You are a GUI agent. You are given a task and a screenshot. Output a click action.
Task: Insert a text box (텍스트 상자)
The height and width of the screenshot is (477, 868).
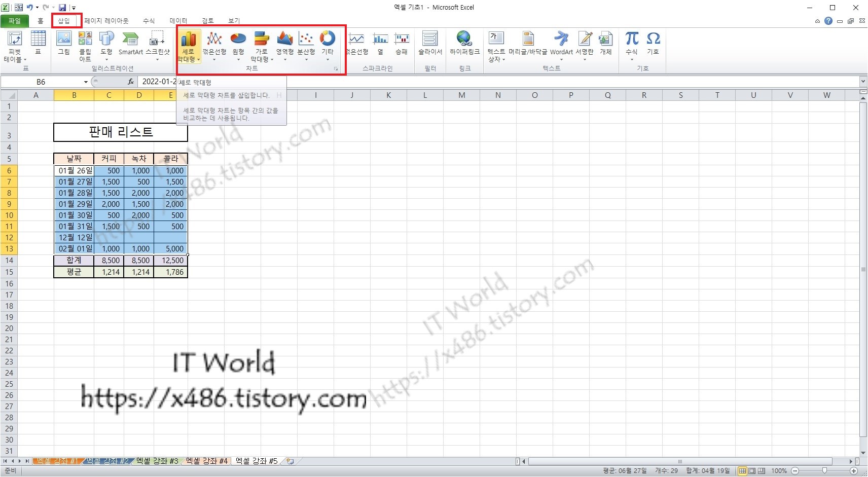496,46
